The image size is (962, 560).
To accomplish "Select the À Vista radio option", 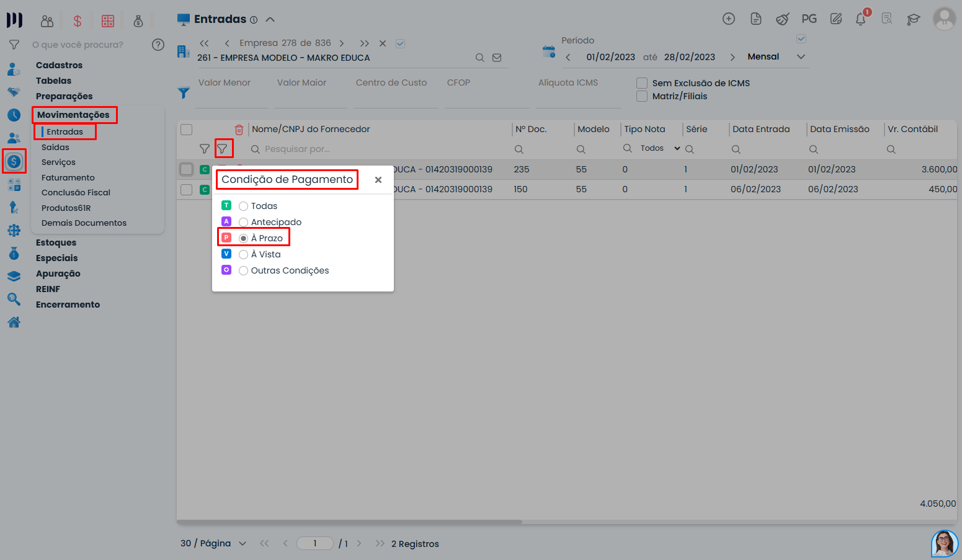I will point(244,254).
